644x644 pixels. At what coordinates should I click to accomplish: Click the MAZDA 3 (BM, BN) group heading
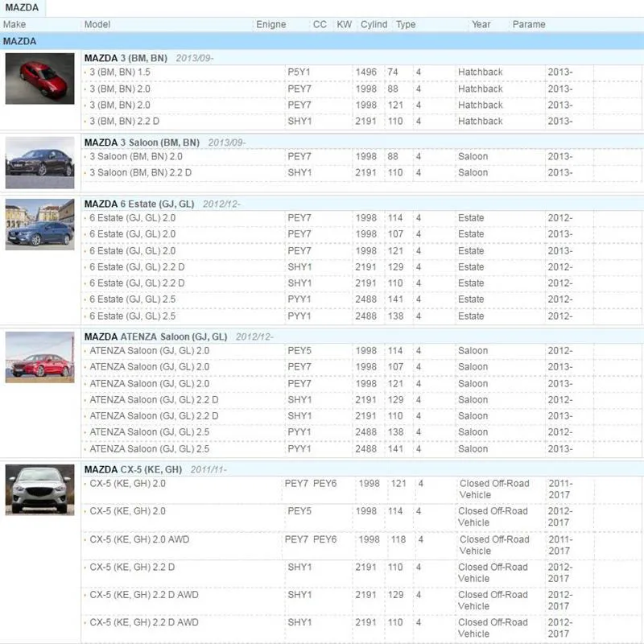(126, 58)
